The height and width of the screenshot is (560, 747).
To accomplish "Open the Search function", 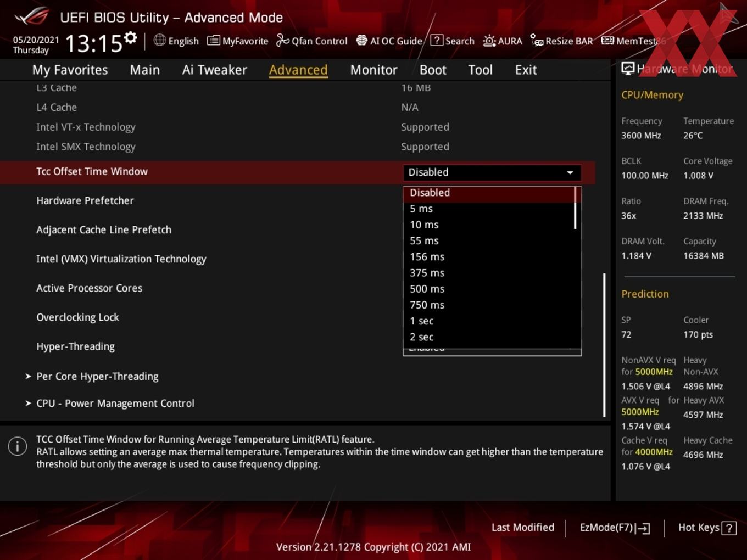I will point(453,41).
